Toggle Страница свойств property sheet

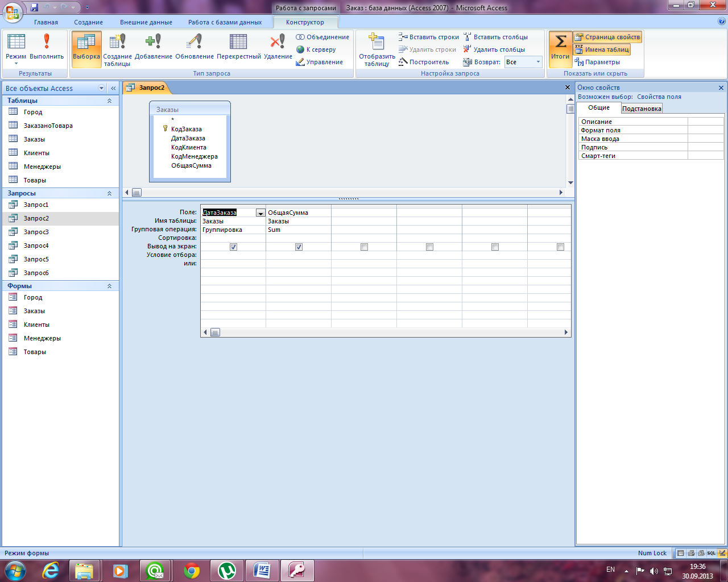click(x=607, y=37)
